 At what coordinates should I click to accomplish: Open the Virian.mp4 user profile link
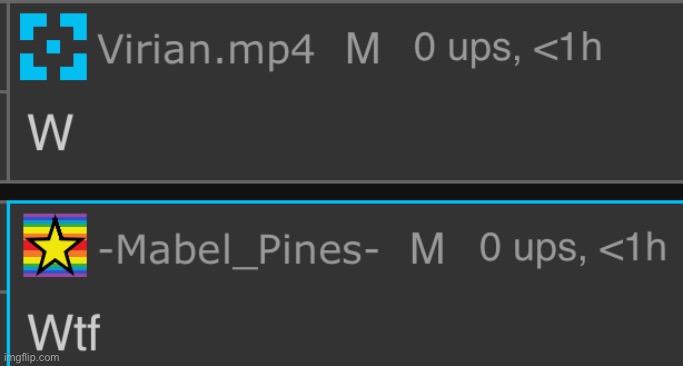click(206, 50)
